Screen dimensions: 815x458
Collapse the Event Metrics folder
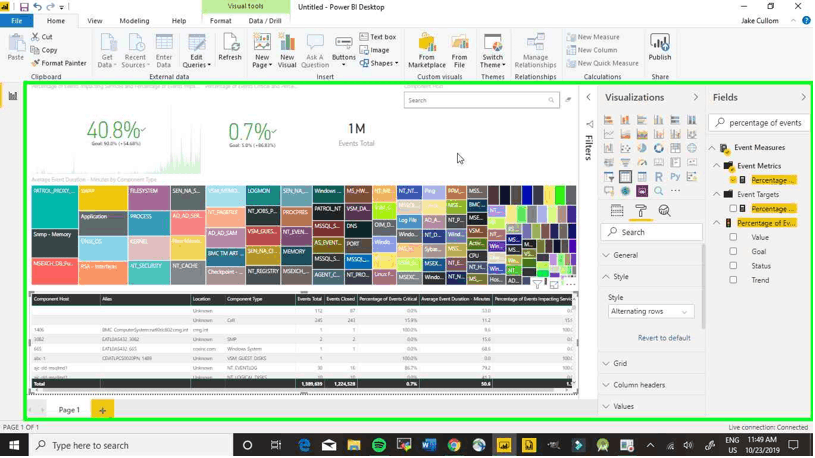(717, 166)
